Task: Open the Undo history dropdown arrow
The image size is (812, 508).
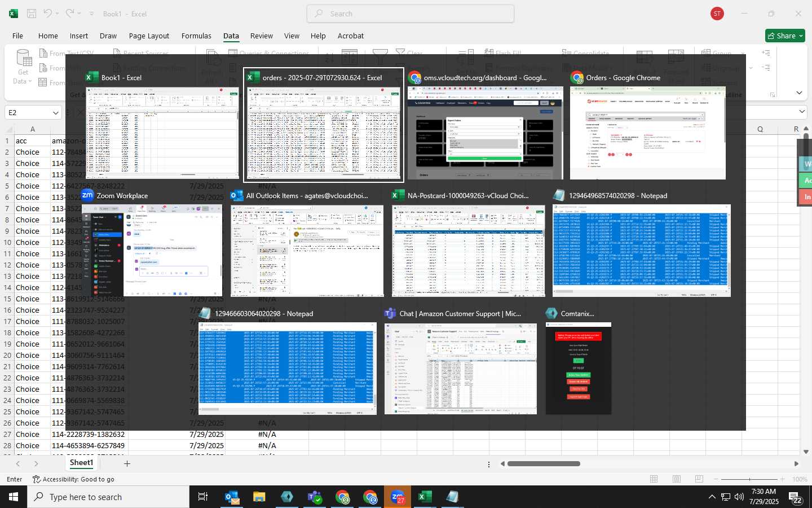Action: 57,14
